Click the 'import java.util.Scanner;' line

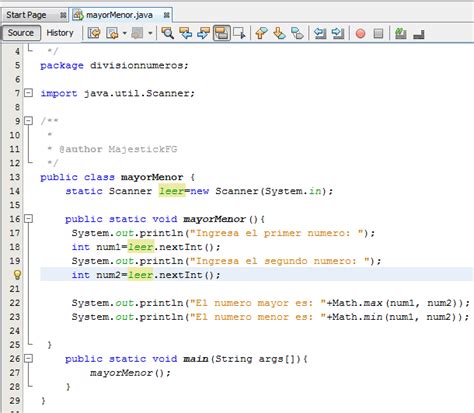(118, 93)
